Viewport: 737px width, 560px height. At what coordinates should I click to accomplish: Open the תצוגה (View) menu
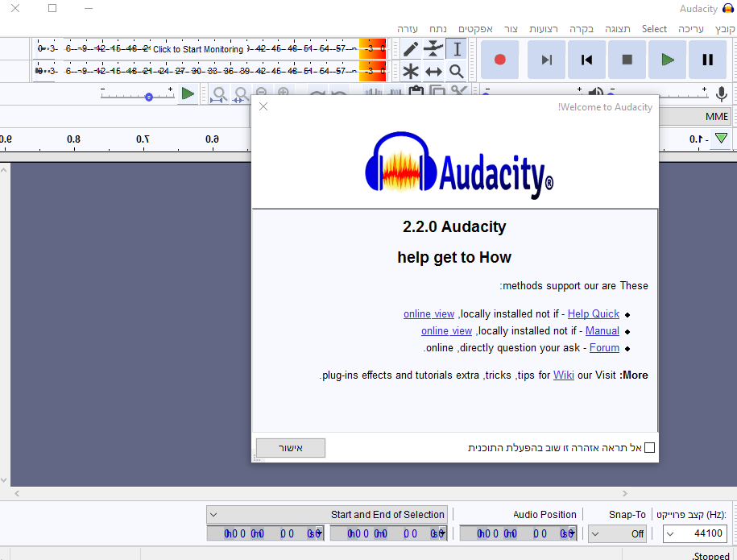[618, 29]
